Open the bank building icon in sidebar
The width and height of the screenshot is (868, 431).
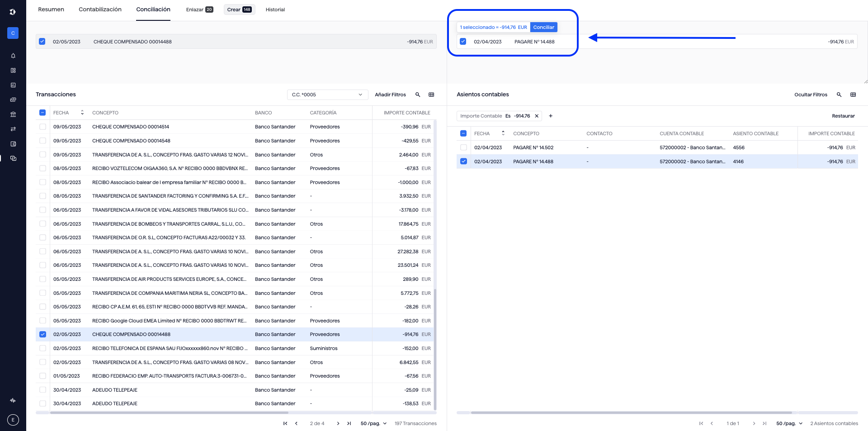point(13,114)
